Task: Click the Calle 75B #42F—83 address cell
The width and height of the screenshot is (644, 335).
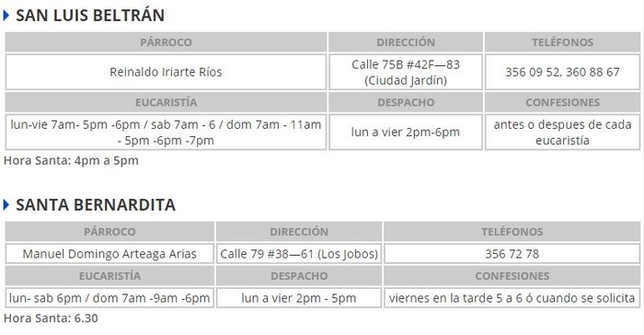Action: coord(406,72)
